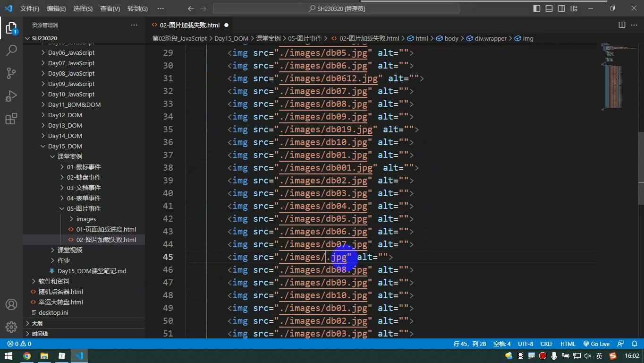Toggle bottom panel visibility

coord(549,9)
